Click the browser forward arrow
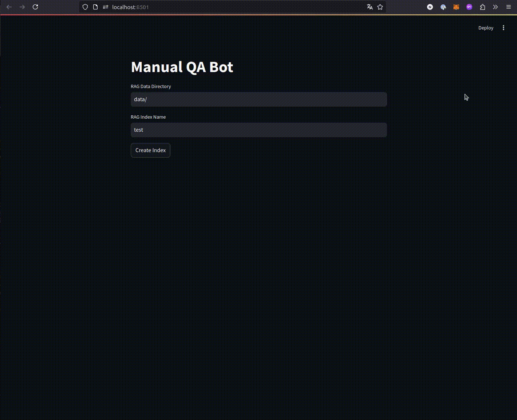517x420 pixels. tap(22, 7)
